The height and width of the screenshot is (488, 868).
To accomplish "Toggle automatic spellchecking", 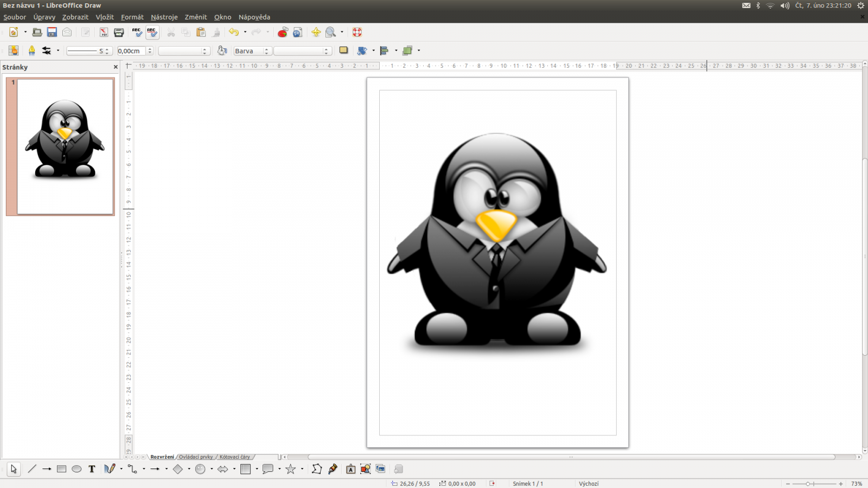I will coord(152,32).
